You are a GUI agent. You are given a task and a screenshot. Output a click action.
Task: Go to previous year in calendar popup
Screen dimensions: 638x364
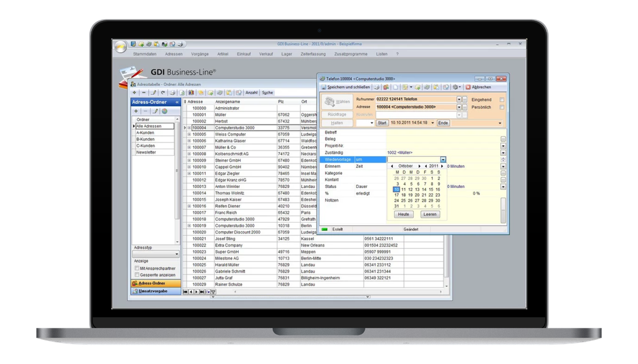pyautogui.click(x=426, y=166)
